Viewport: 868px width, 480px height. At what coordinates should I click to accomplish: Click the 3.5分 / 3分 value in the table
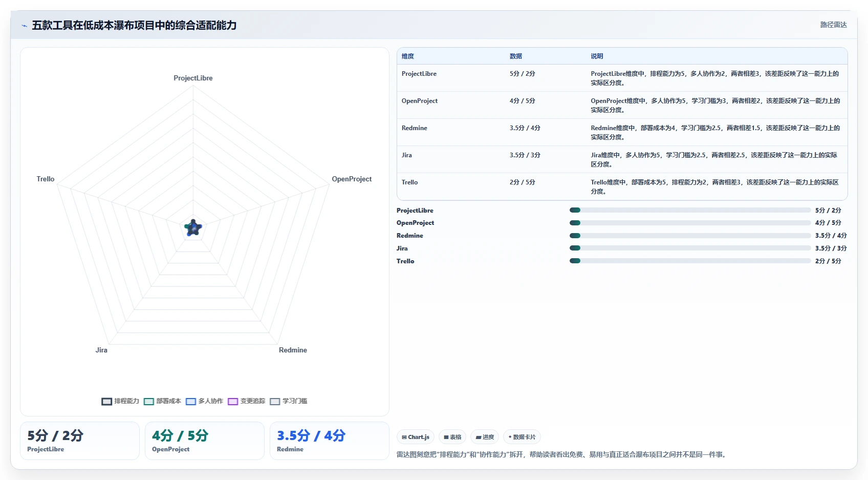[525, 155]
